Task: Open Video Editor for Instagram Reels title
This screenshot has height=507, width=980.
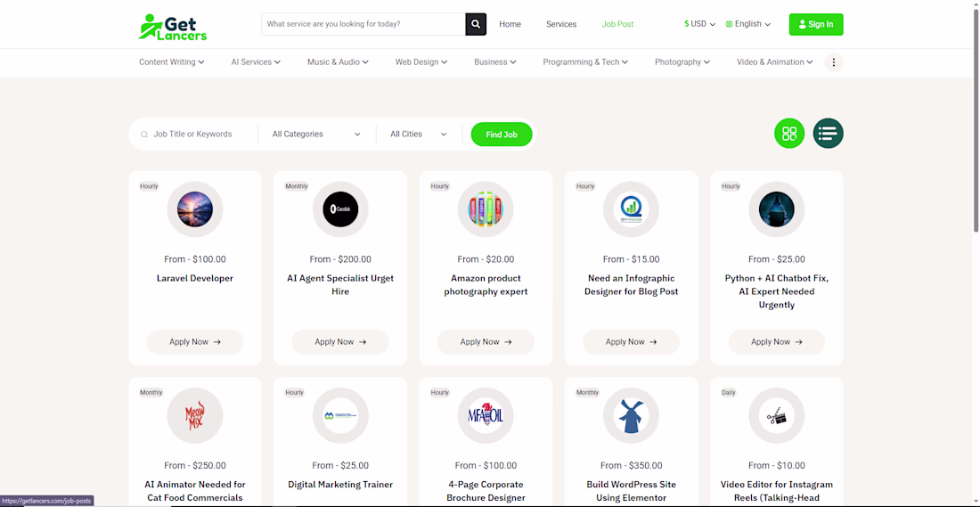Action: (776, 491)
